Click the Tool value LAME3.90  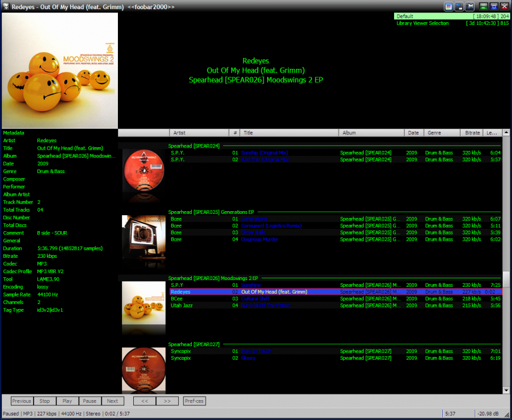click(x=48, y=279)
